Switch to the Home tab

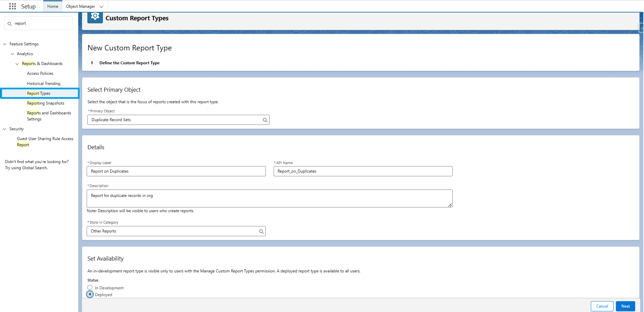pyautogui.click(x=52, y=6)
